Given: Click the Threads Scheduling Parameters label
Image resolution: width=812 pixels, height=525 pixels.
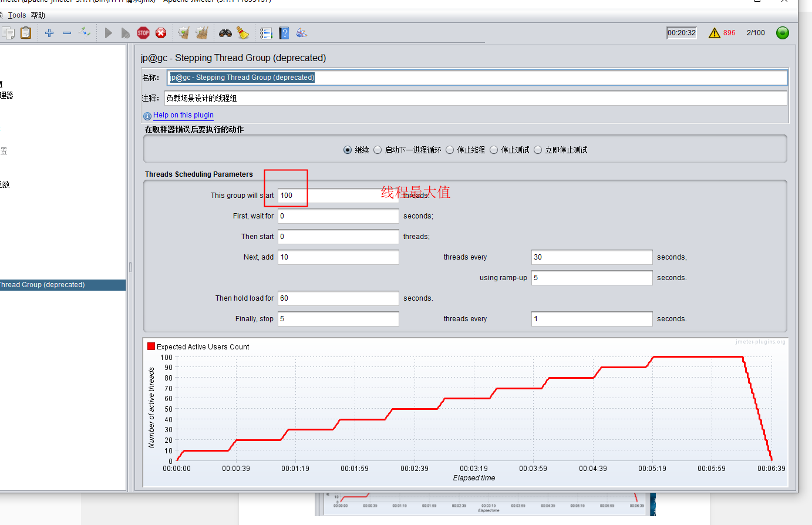Looking at the screenshot, I should (199, 174).
